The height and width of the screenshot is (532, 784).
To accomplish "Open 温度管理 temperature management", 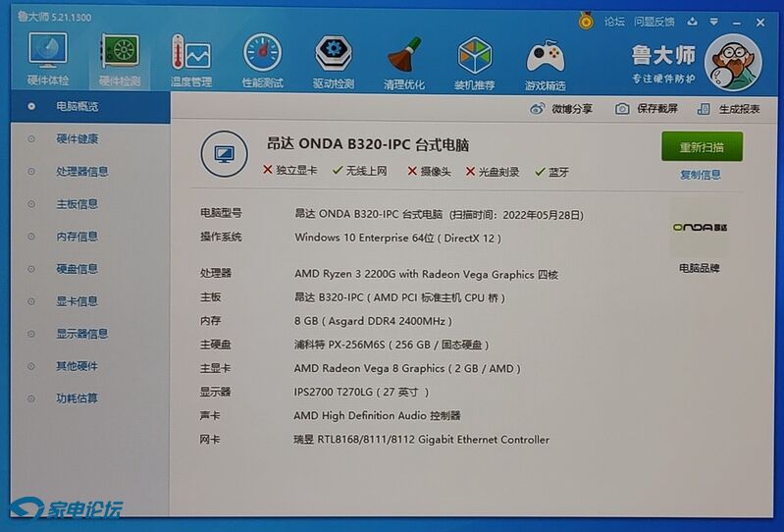I will pyautogui.click(x=191, y=60).
